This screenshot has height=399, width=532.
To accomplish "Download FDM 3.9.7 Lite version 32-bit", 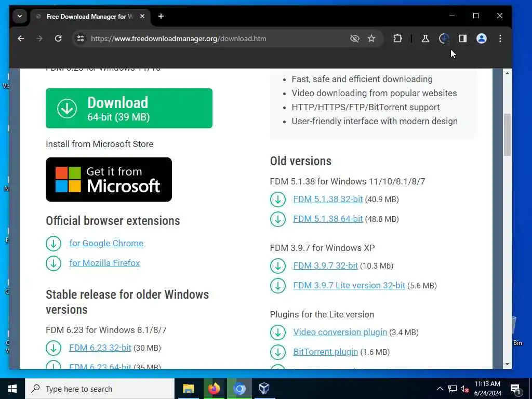I will pyautogui.click(x=349, y=285).
